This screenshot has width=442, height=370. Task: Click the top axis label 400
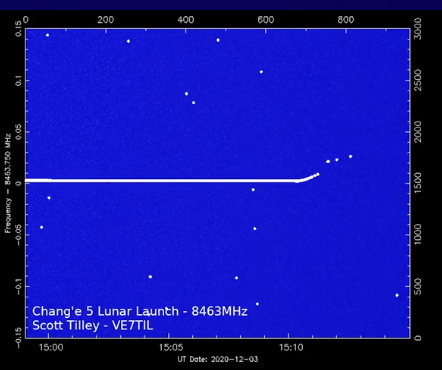186,20
